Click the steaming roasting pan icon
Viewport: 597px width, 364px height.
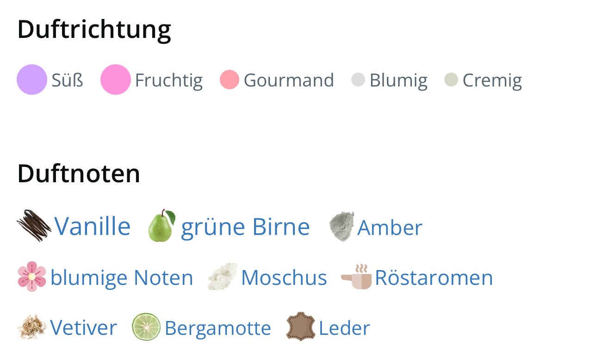356,277
